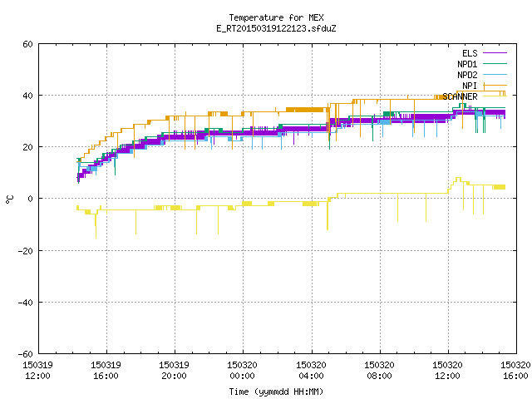532x399 pixels.
Task: Click the x-axis tick label 150320 12:00
Action: pos(447,371)
